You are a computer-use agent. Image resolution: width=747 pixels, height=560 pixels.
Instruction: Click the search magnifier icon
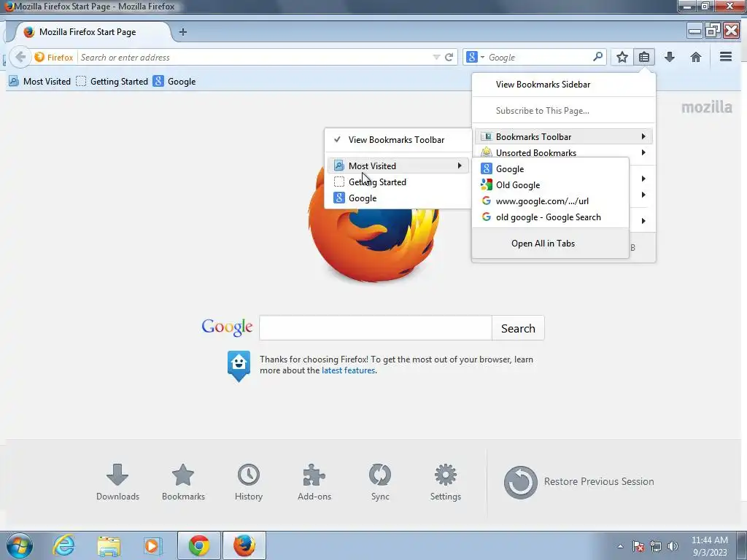point(597,57)
